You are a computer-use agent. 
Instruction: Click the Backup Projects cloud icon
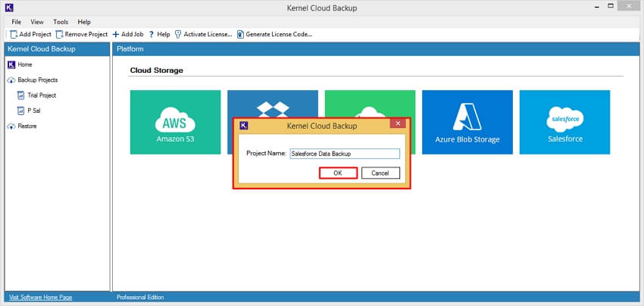11,80
